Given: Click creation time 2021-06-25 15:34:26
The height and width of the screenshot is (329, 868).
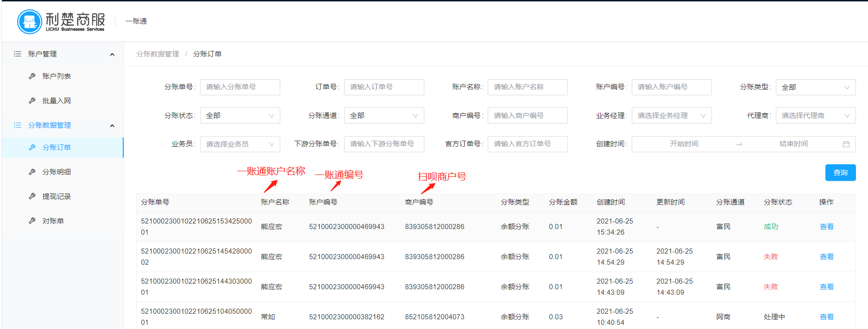Looking at the screenshot, I should click(615, 227).
